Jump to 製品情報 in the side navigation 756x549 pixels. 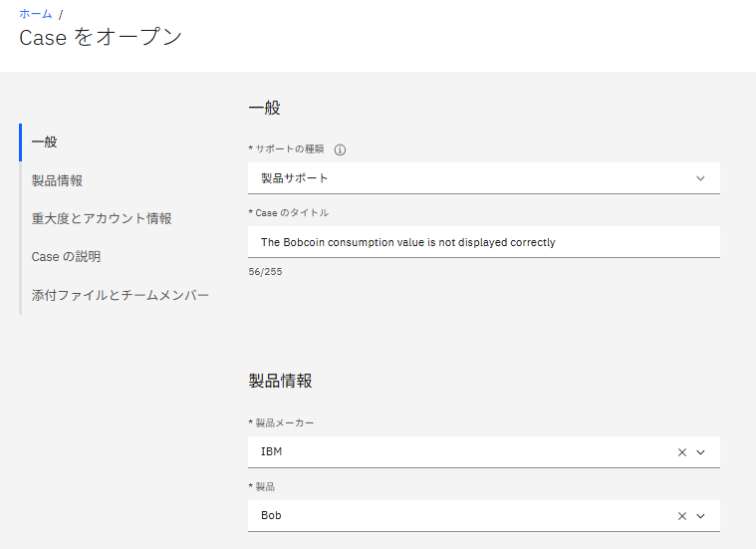point(57,180)
